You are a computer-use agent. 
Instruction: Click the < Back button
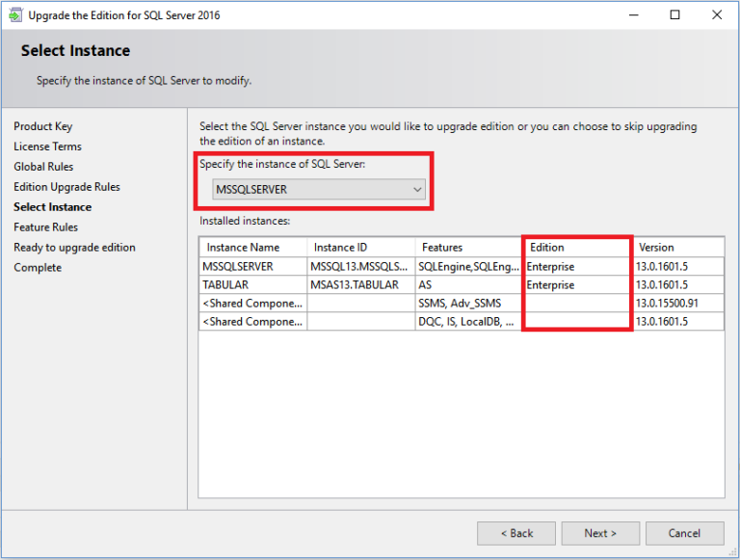point(516,534)
